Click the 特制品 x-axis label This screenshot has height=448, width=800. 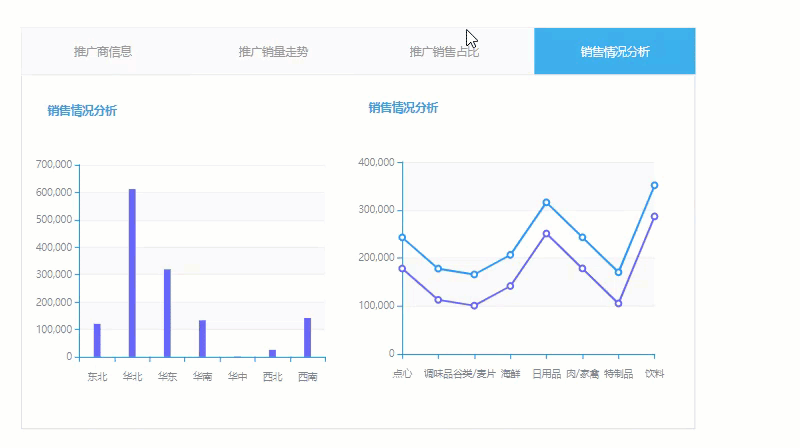point(618,374)
